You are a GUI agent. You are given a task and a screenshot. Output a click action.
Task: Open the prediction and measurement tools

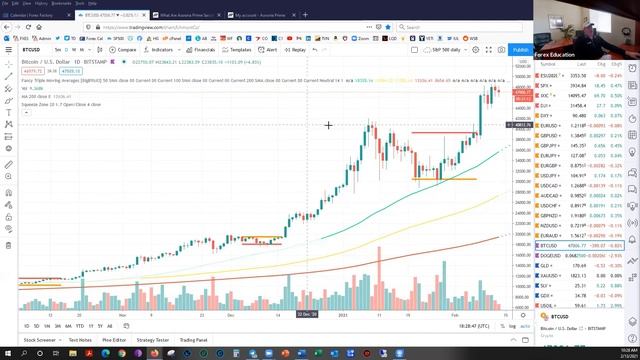9,137
